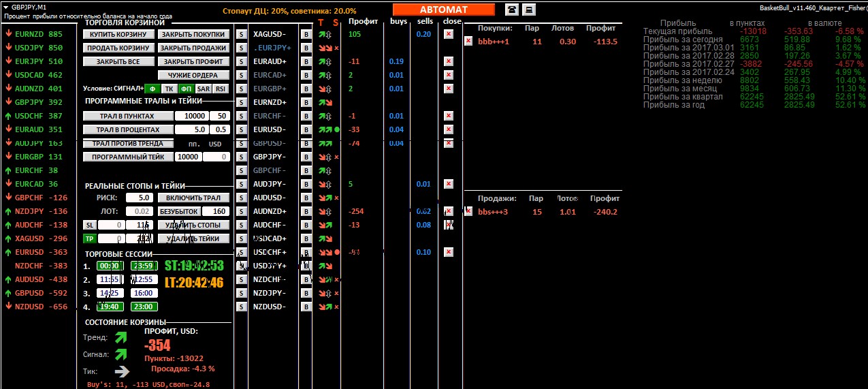Image resolution: width=868 pixels, height=389 pixels.
Task: Close the EURCAD+ row position
Action: click(448, 75)
